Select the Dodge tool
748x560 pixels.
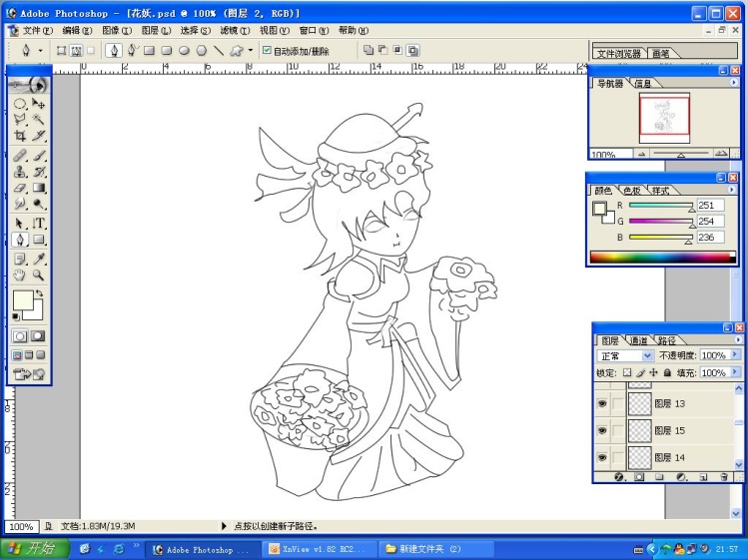tap(39, 205)
